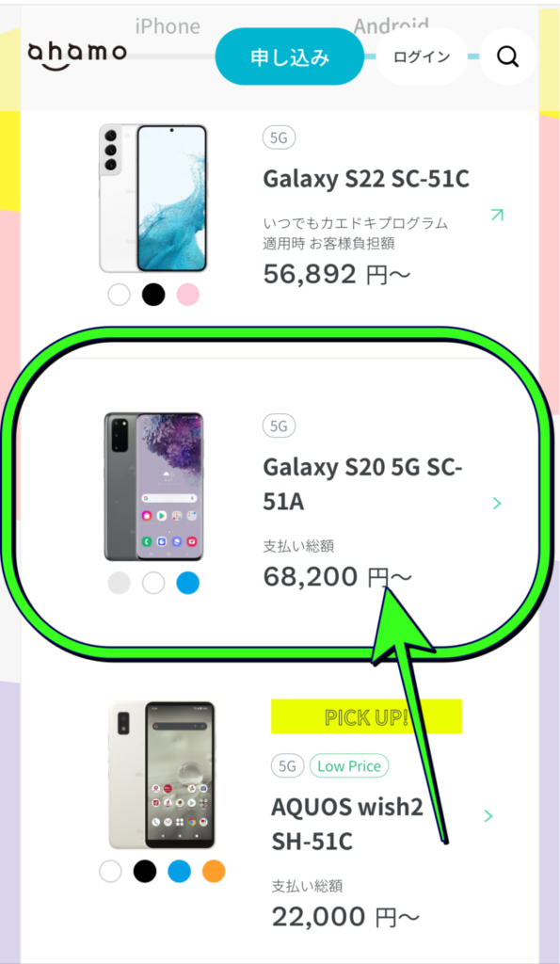Click the 申し込み apply button
Viewport: 560px width, 964px height.
point(290,56)
